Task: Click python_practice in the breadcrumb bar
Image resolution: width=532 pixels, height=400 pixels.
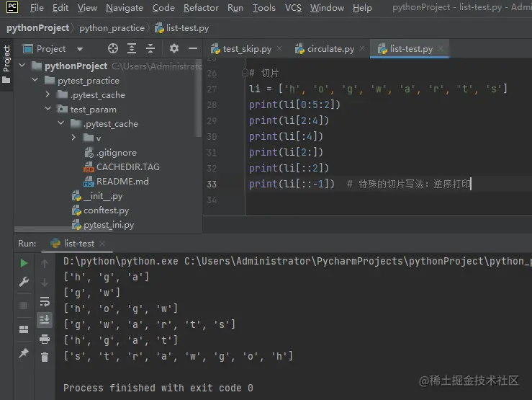Action: (x=112, y=28)
